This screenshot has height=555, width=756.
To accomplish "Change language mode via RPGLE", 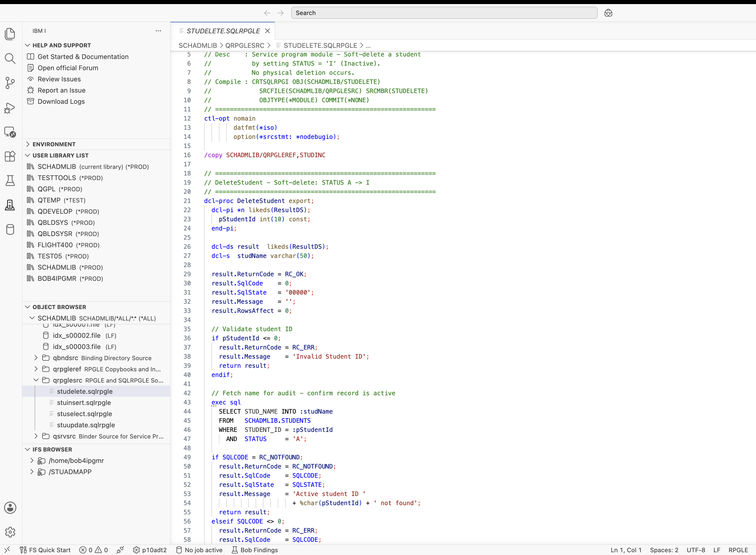I will coord(738,550).
